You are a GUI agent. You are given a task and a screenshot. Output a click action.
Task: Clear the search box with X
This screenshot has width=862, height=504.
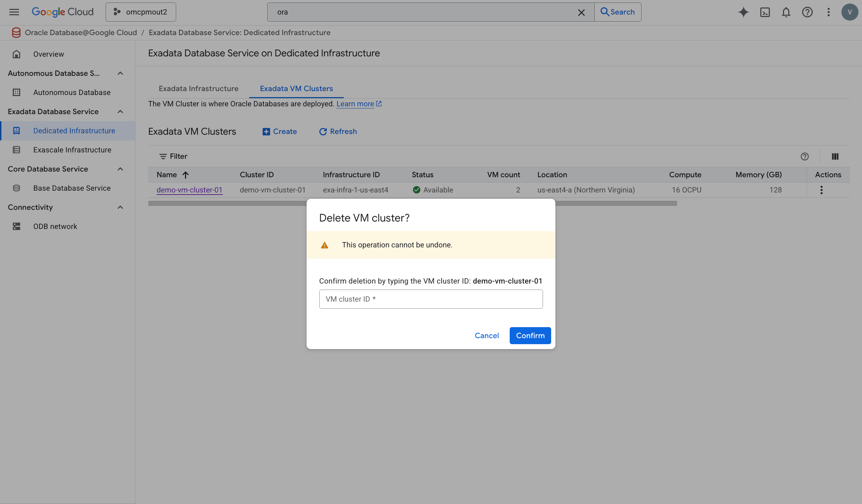pos(581,12)
